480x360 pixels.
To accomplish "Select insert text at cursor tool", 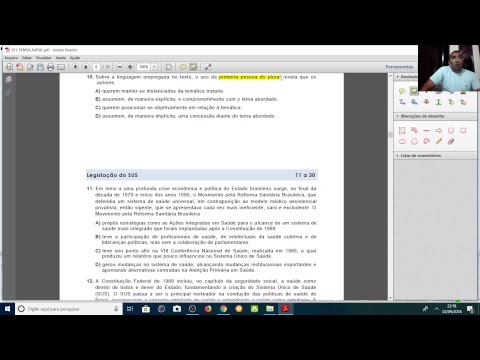I will point(402,102).
